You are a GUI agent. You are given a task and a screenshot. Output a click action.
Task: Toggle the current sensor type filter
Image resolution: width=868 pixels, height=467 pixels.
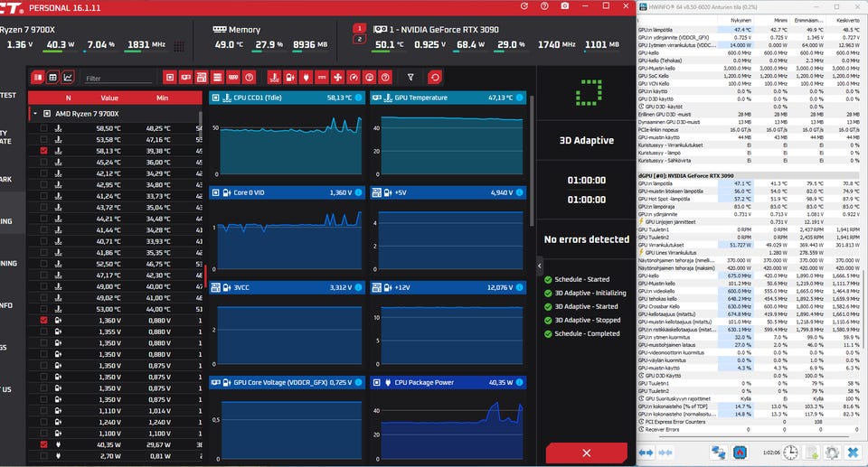[322, 78]
